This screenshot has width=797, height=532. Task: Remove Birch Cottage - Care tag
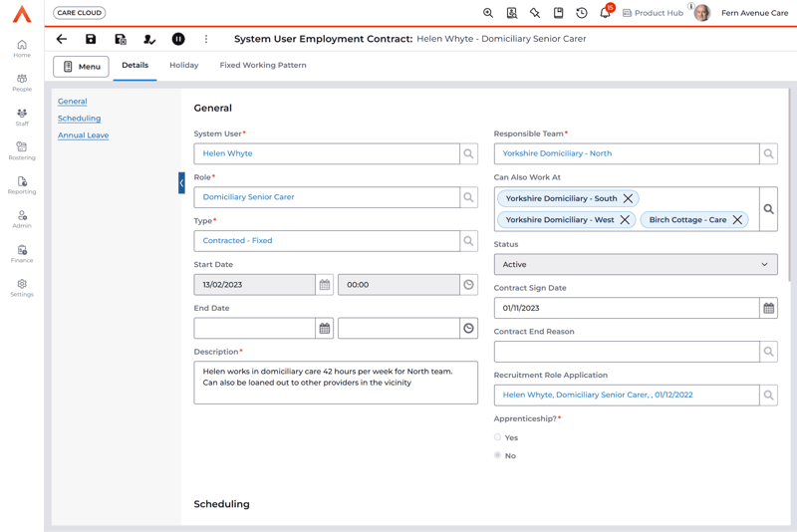pos(737,220)
